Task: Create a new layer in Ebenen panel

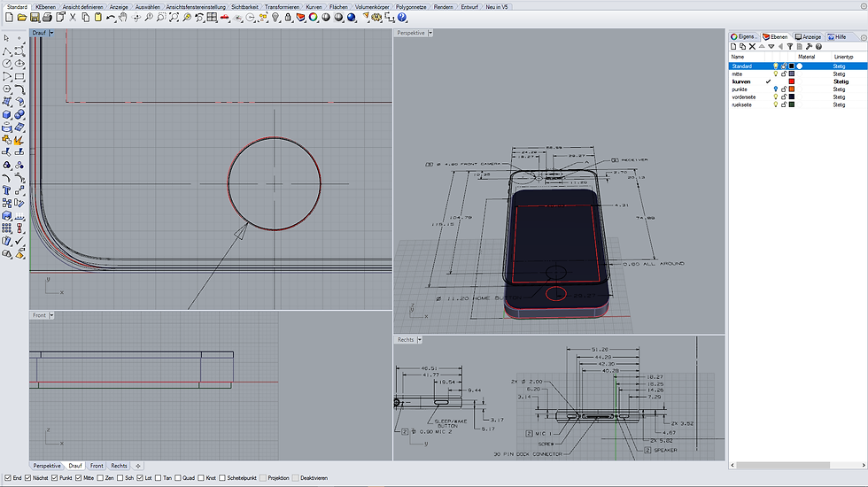Action: tap(733, 46)
